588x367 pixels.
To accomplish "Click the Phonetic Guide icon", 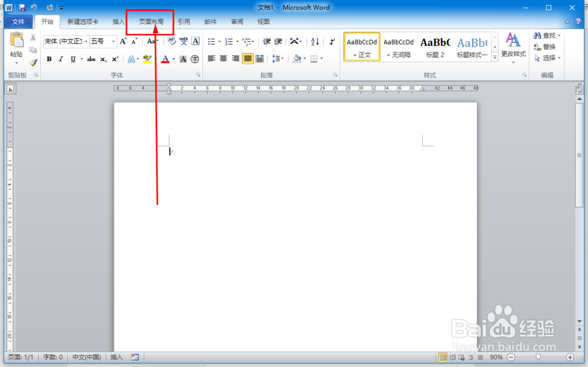I will 183,41.
